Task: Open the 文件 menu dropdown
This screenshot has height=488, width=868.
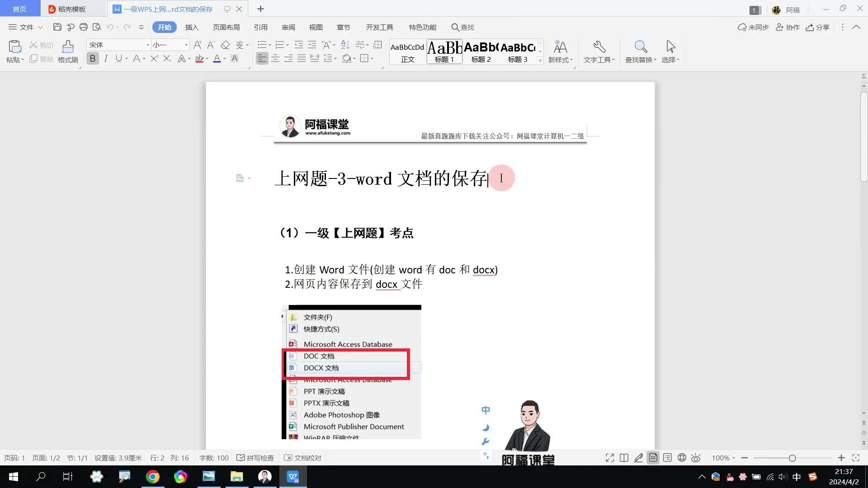Action: [x=26, y=27]
